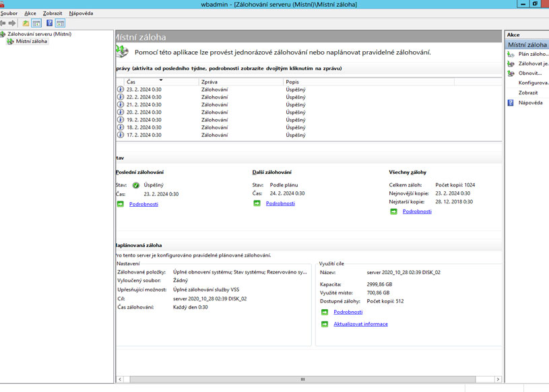Click Nápověda in the Akce pane

tap(530, 102)
